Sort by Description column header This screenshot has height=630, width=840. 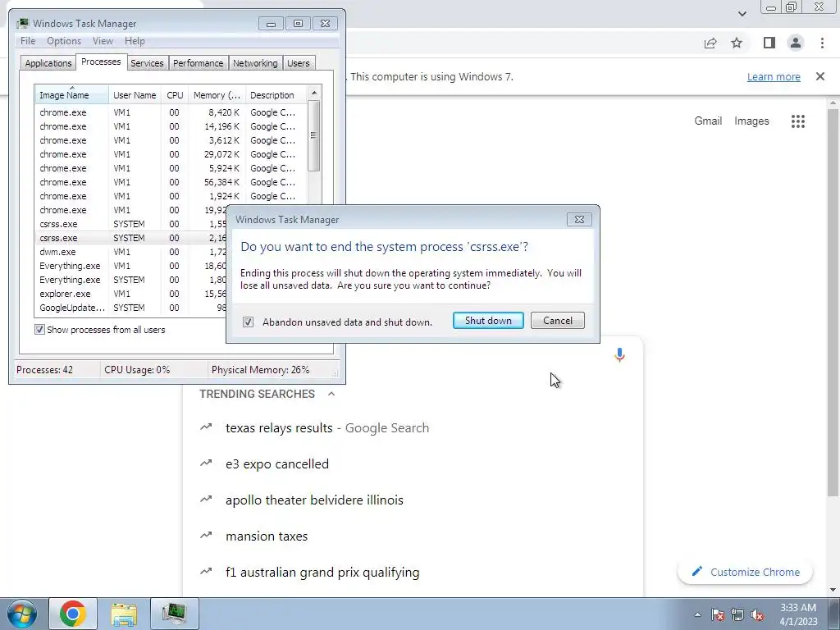point(276,95)
